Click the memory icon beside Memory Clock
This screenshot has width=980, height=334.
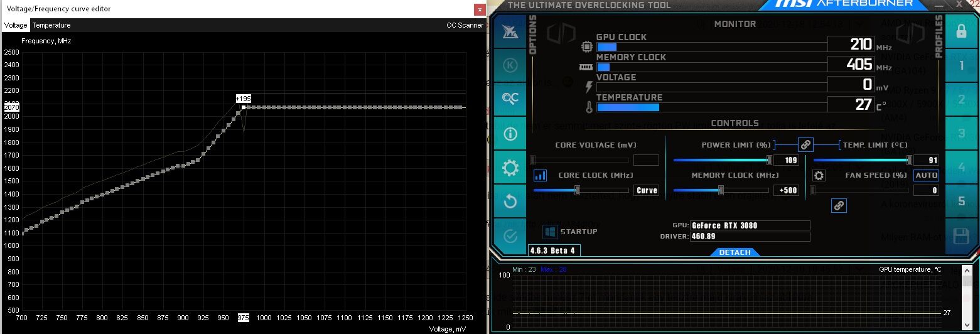(x=586, y=67)
